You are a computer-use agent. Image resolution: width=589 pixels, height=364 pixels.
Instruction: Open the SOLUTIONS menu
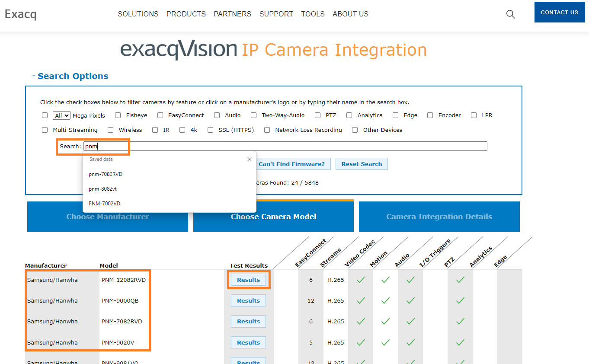click(138, 14)
